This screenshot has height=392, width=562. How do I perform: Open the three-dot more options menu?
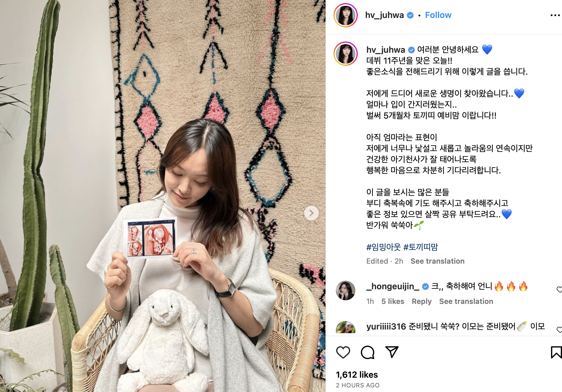(555, 15)
